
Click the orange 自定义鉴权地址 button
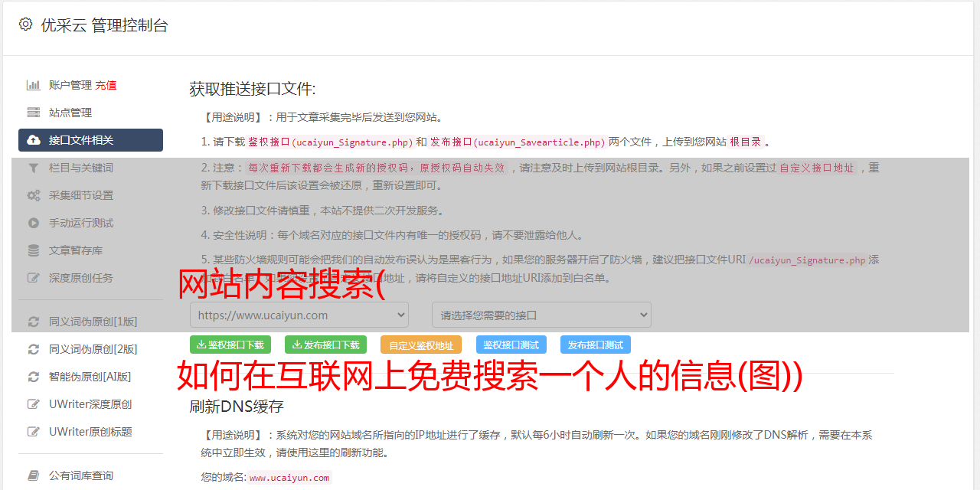(x=421, y=345)
